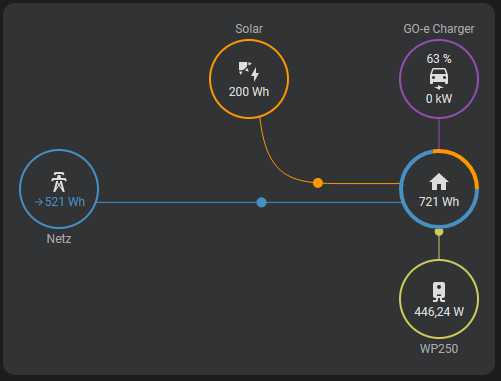Viewport: 501px width, 381px height.
Task: Select the orange dot on solar line
Action: (318, 183)
